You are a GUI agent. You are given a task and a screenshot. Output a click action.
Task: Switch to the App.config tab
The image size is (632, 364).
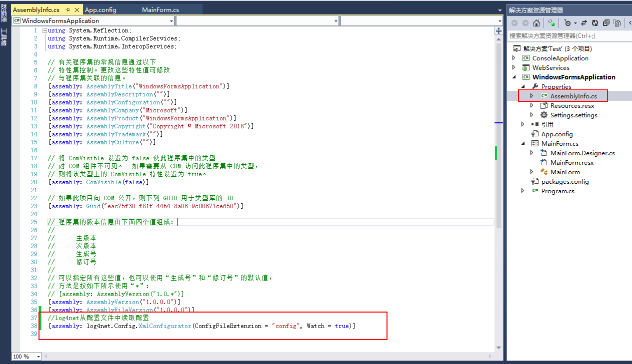[100, 9]
